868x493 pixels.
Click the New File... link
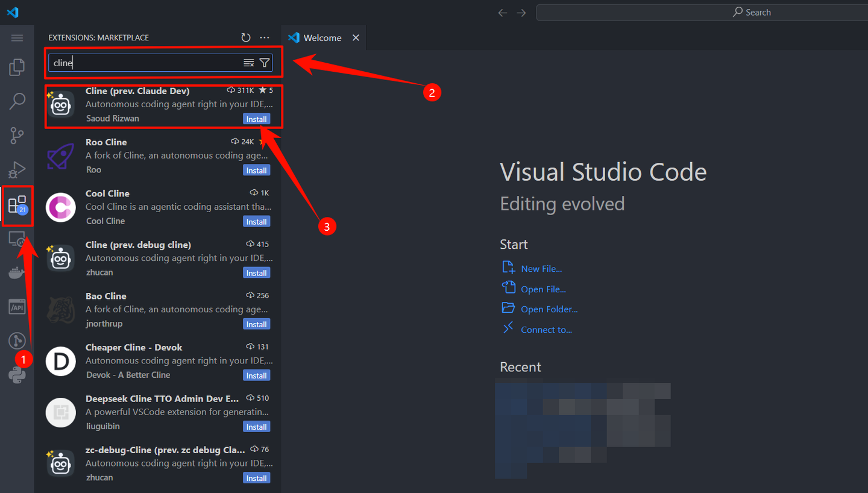pyautogui.click(x=541, y=269)
